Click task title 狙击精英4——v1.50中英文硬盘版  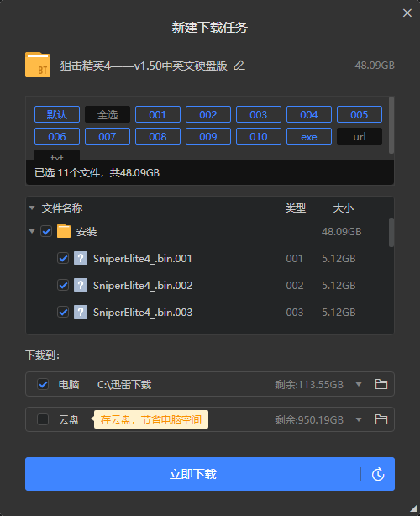(x=144, y=66)
